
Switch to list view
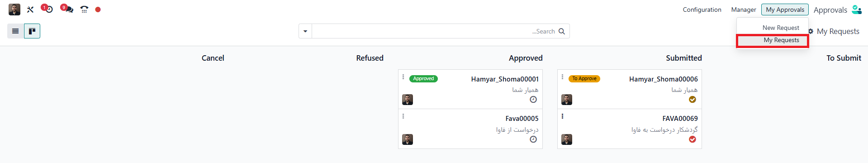coord(15,31)
